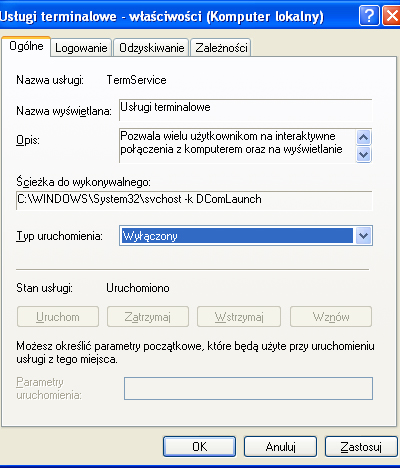Click the Ścieżka do wykonywalnego path field
Viewport: 400px width, 468px height.
194,200
